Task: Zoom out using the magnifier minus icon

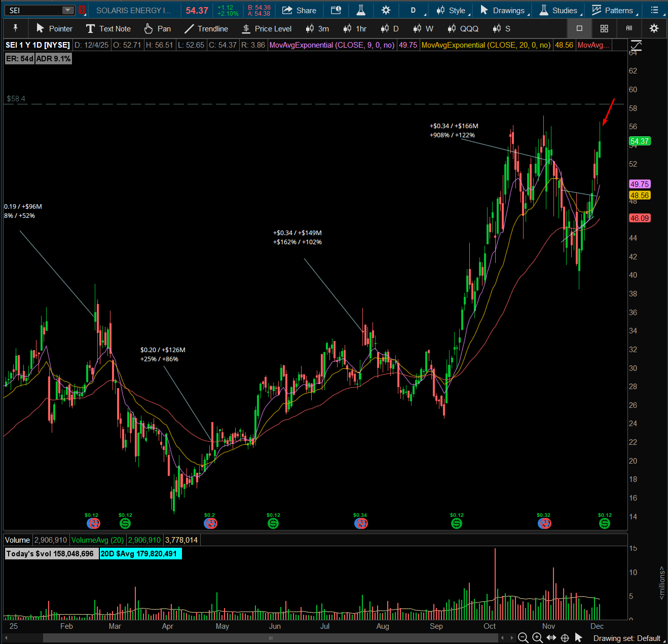Action: click(x=523, y=638)
